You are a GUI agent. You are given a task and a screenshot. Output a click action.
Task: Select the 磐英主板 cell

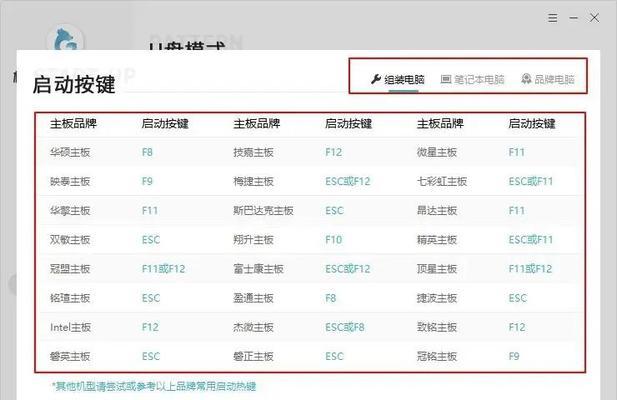70,356
